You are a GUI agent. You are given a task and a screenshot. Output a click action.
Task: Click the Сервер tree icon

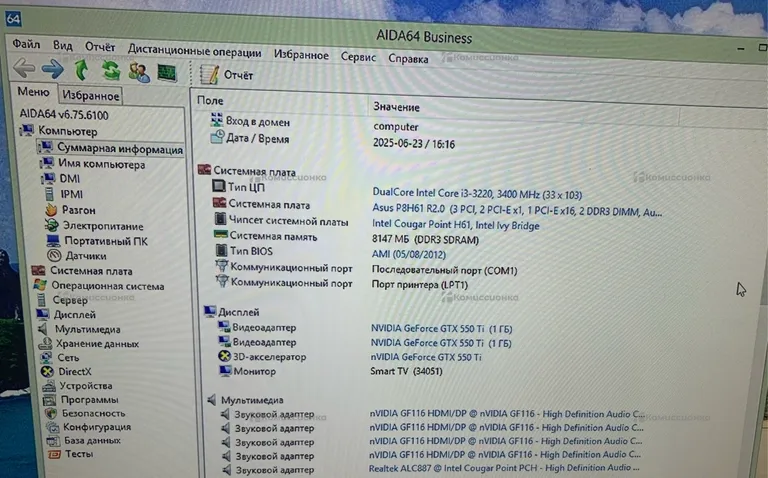[x=42, y=299]
